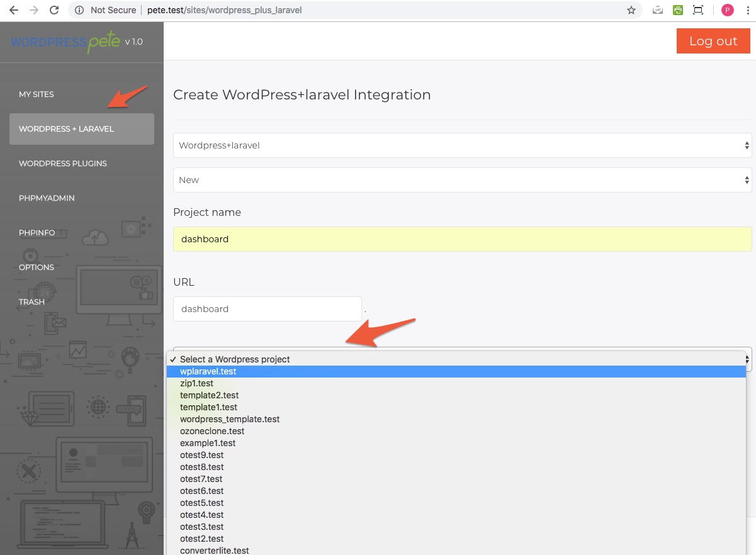Viewport: 756px width, 555px height.
Task: Select WordPress + Laravel sidebar item
Action: click(x=82, y=129)
